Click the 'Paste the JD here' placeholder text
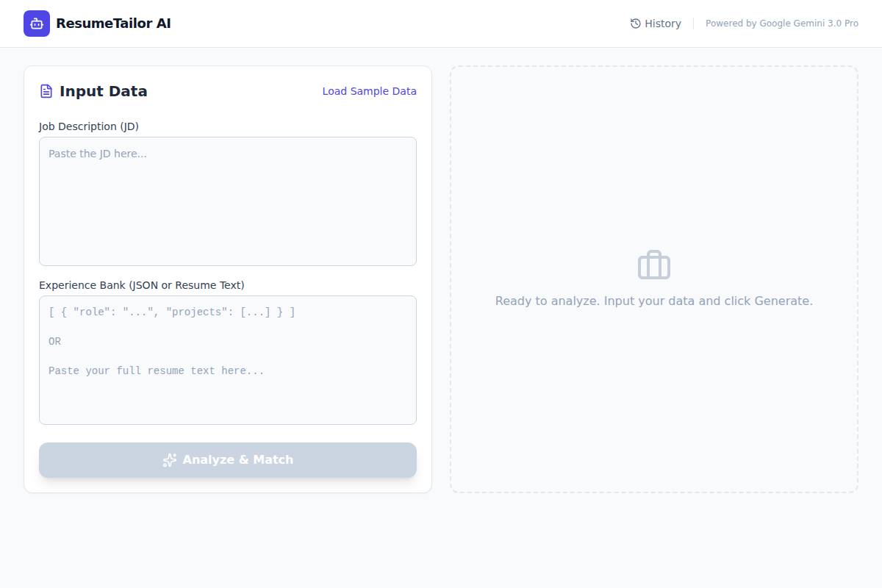 98,154
